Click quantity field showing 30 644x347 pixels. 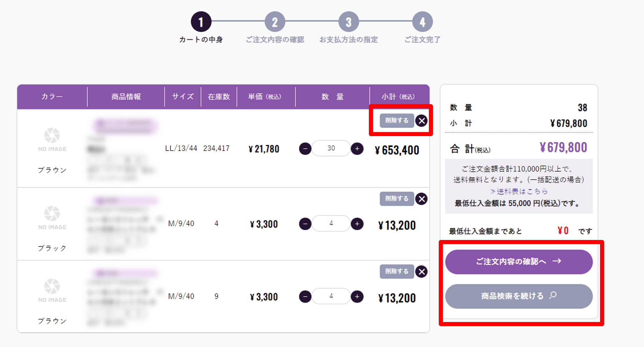tap(331, 148)
